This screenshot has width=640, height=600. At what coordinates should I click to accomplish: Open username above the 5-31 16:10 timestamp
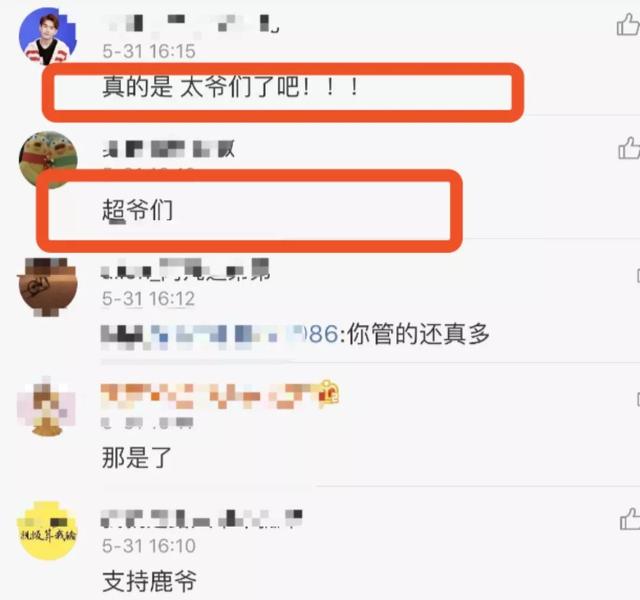point(202,518)
